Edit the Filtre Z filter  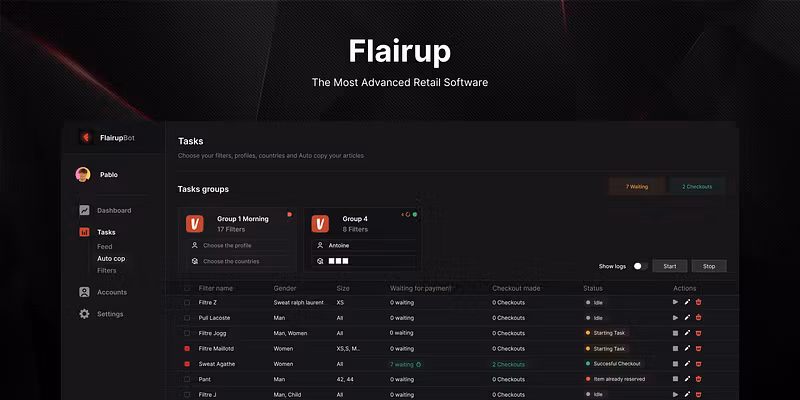click(687, 302)
